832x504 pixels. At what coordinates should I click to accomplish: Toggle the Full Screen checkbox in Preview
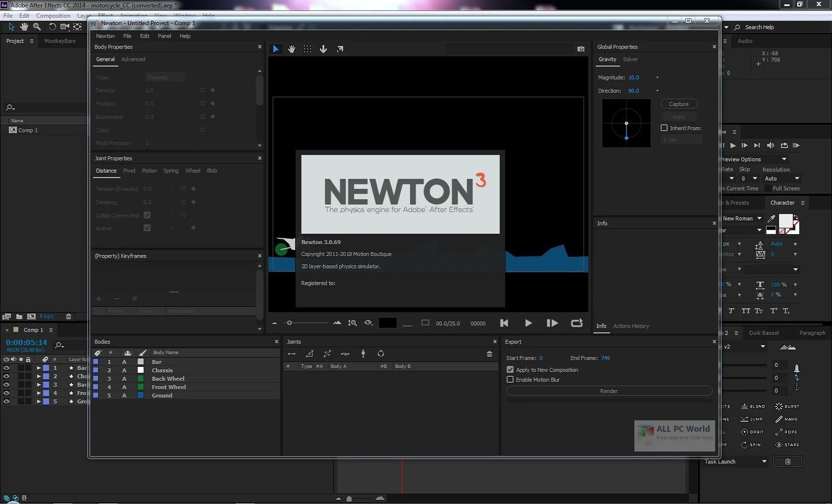768,188
